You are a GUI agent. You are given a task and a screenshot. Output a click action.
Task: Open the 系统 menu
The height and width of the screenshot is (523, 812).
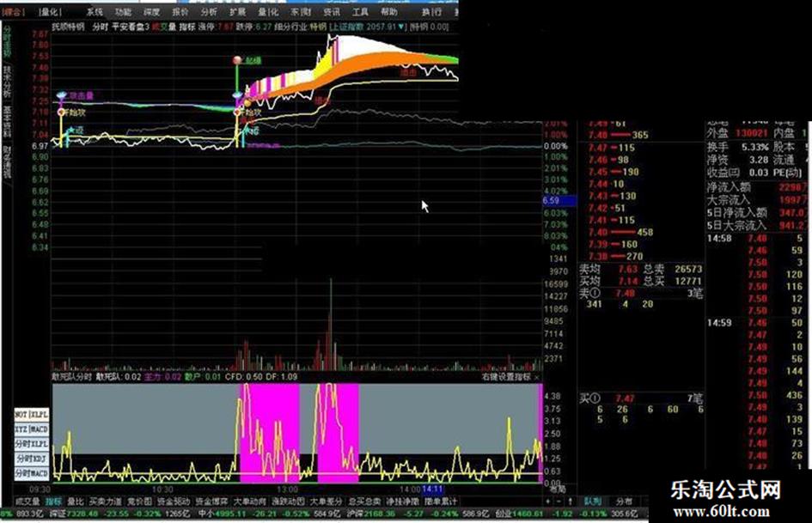tap(94, 11)
